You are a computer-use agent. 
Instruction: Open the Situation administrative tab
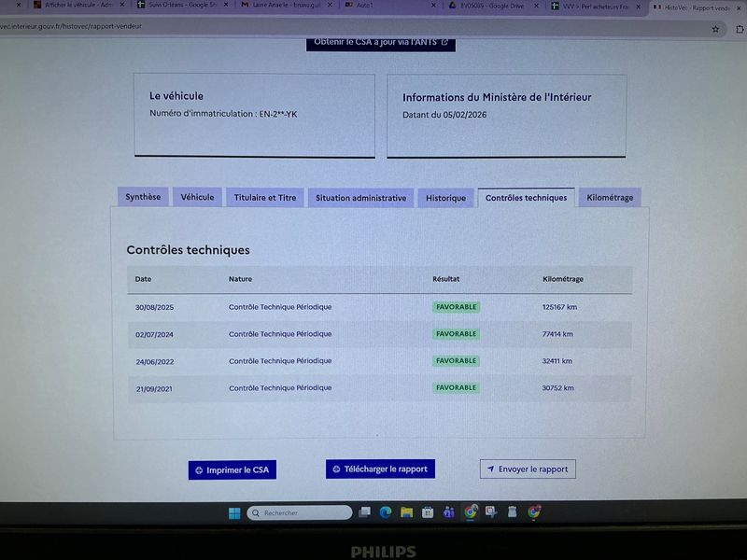pos(360,198)
